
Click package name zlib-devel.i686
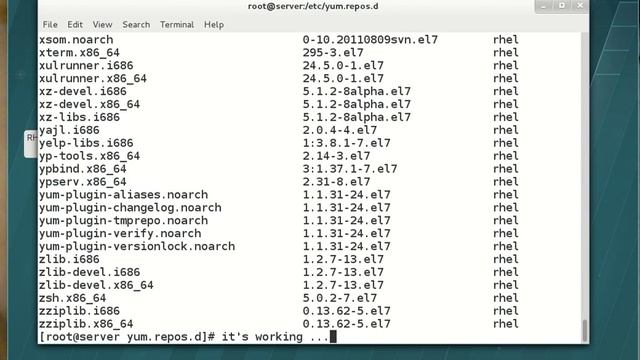pos(89,272)
